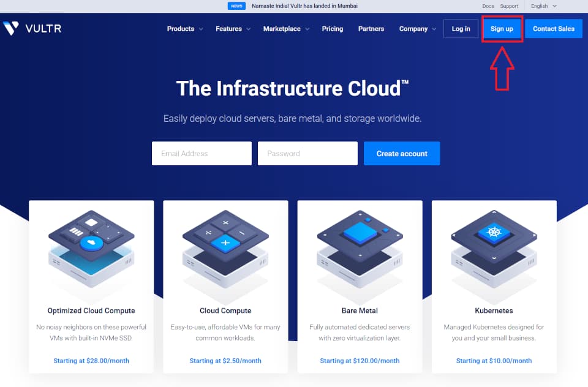
Task: Click the Cloud Compute card title
Action: tap(225, 310)
